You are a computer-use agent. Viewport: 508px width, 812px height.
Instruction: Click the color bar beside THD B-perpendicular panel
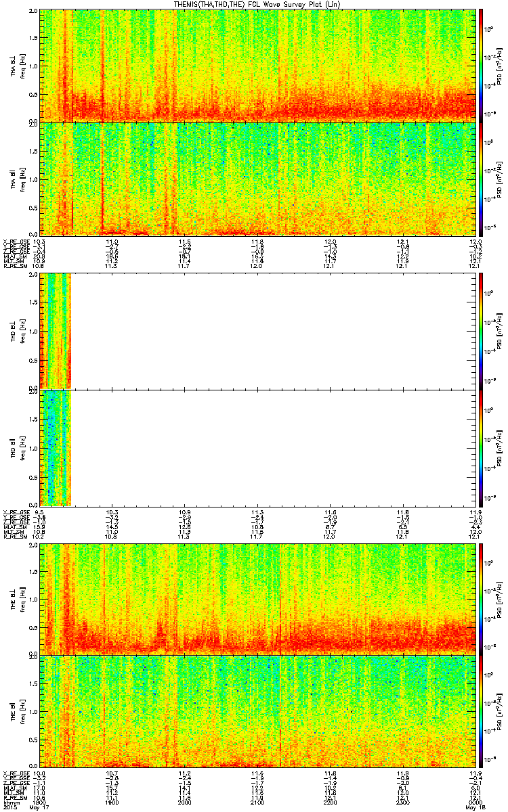(x=481, y=331)
